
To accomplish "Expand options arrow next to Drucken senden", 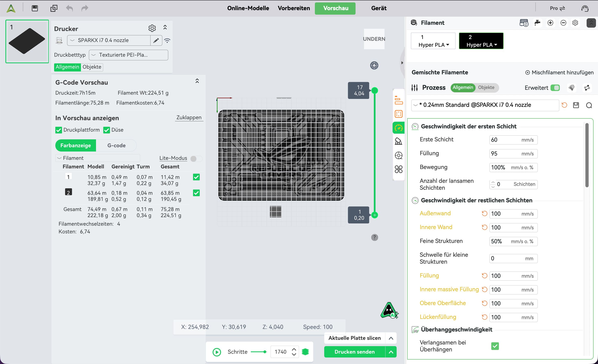I will click(x=391, y=352).
